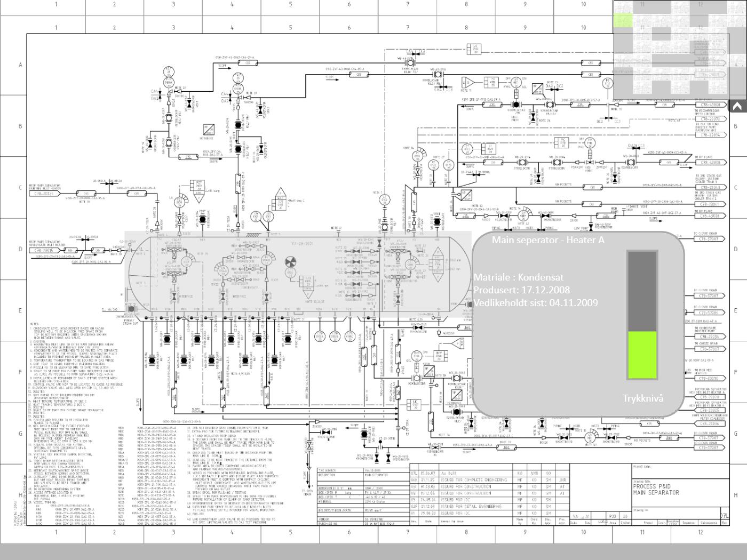The width and height of the screenshot is (747, 560).
Task: Click the 'Produsert: 17.12.2008' line
Action: tap(522, 290)
